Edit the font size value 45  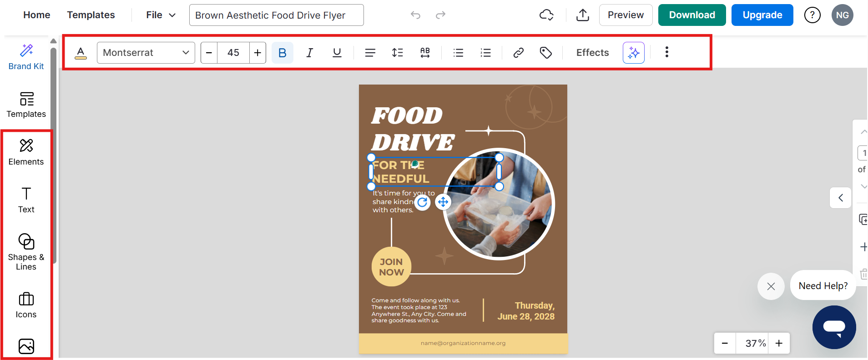click(233, 53)
